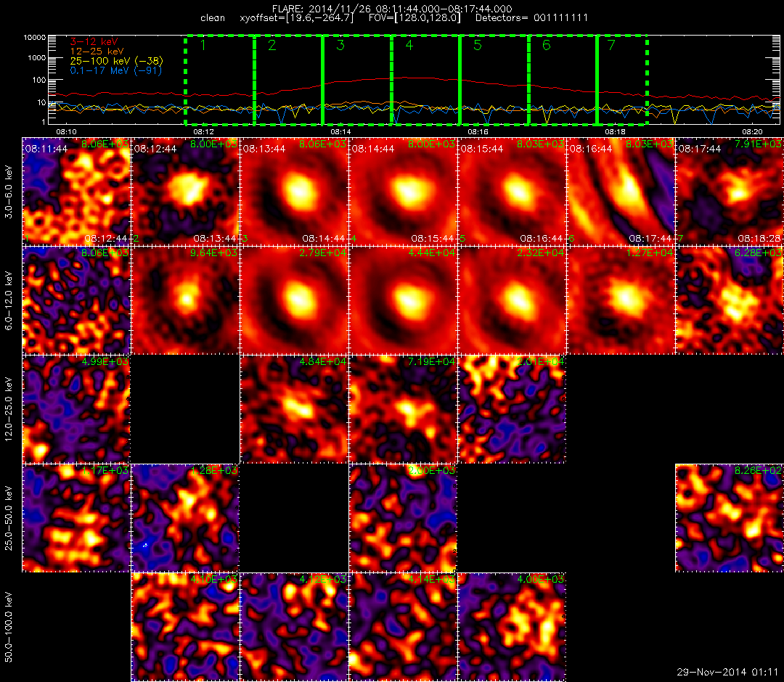Click the 'Detectors= 001111111' header text
The image size is (784, 682).
(x=531, y=18)
